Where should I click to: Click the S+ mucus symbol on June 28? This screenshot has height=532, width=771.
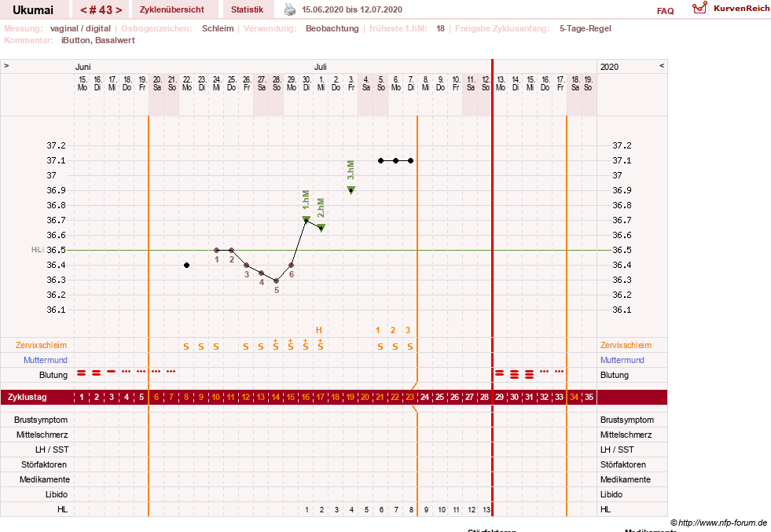(276, 345)
